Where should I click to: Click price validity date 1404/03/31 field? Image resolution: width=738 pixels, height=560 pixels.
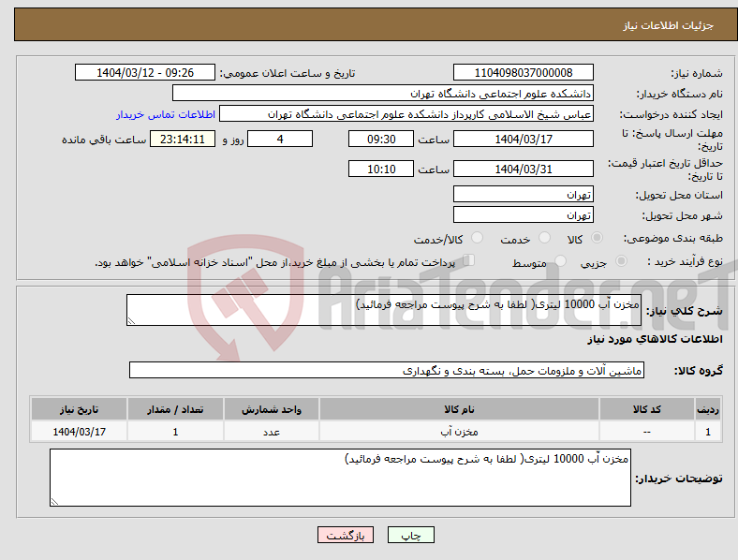[x=524, y=169]
